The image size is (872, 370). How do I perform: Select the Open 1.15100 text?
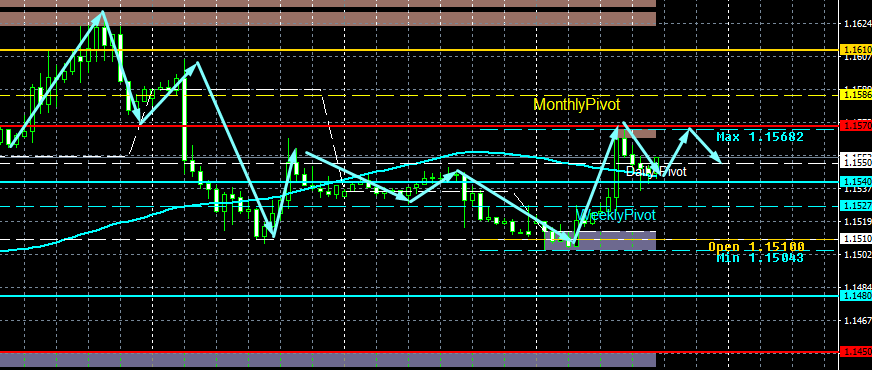[756, 246]
